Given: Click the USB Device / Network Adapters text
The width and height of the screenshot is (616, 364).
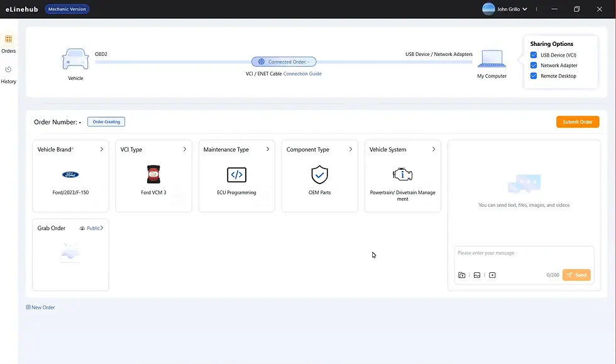Looking at the screenshot, I should (439, 54).
